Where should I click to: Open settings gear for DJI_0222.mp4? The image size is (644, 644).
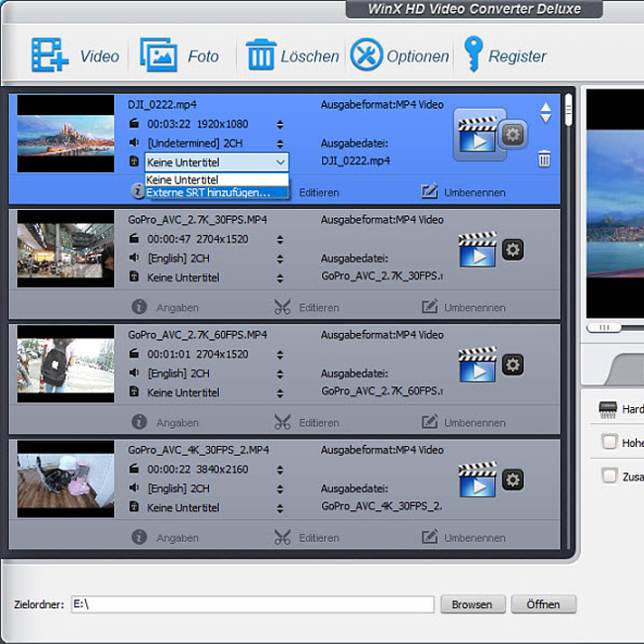[x=512, y=134]
